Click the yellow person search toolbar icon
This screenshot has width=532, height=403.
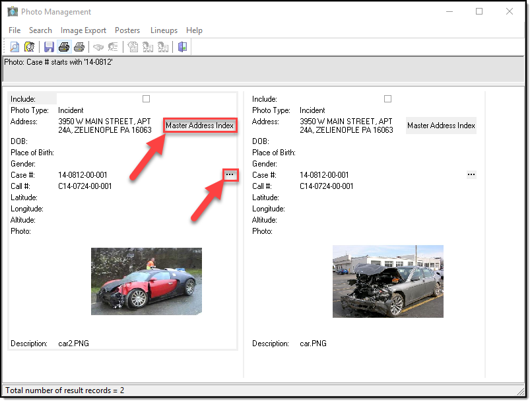pyautogui.click(x=29, y=47)
